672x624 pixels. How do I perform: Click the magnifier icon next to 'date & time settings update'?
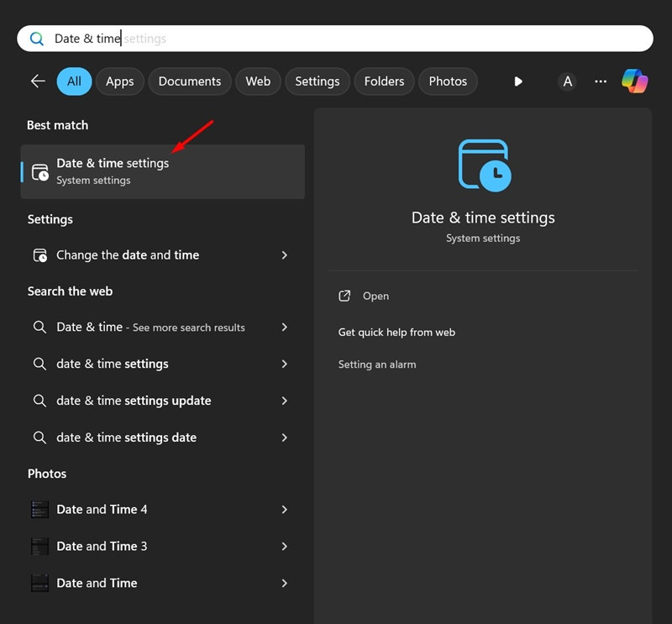(39, 401)
